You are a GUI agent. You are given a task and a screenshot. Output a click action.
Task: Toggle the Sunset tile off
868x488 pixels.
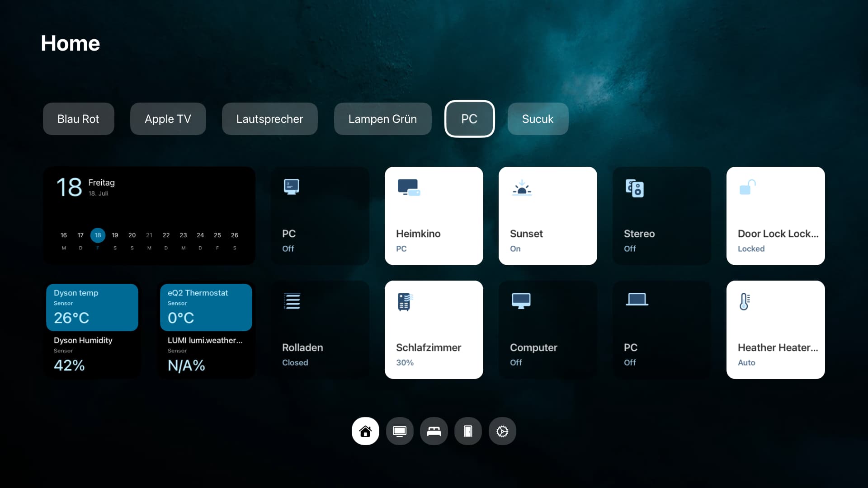point(547,216)
